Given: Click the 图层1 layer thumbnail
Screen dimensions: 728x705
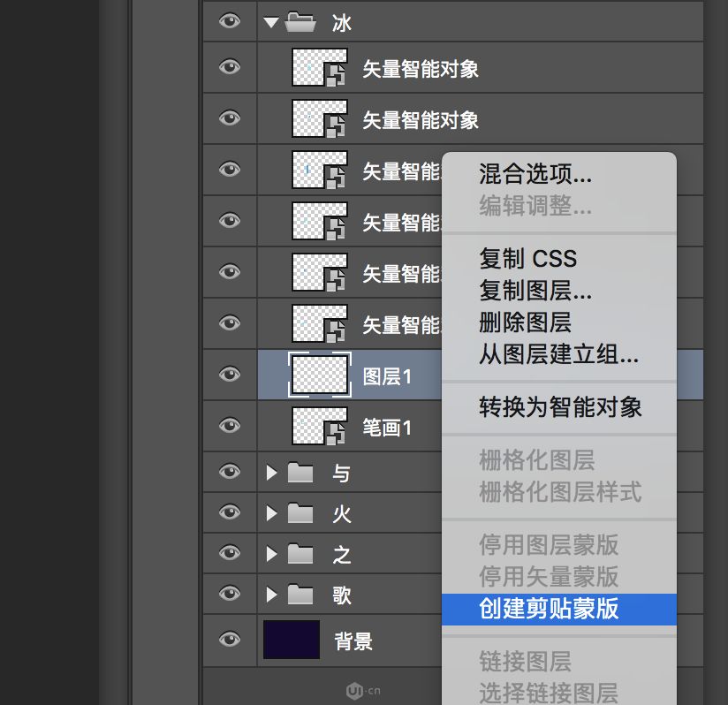Looking at the screenshot, I should tap(319, 374).
